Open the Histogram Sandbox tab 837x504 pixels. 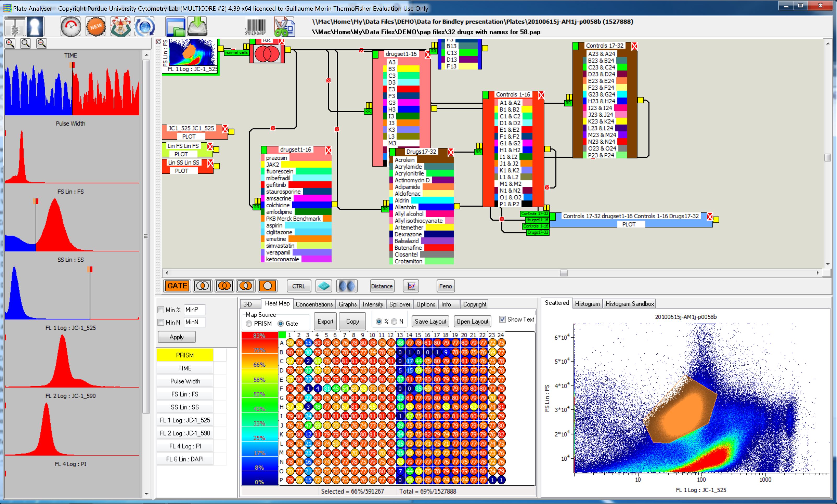(629, 304)
